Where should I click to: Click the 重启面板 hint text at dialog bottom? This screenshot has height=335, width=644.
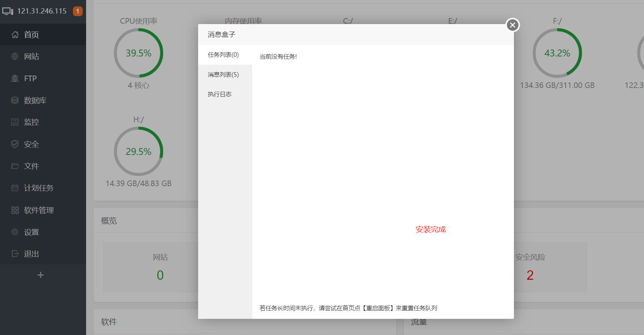click(348, 308)
